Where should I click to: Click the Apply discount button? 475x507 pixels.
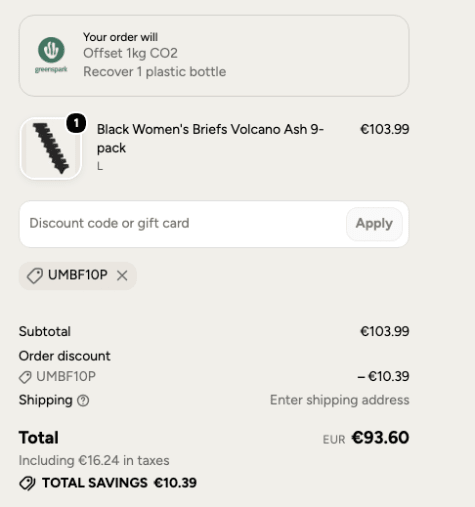pos(374,224)
